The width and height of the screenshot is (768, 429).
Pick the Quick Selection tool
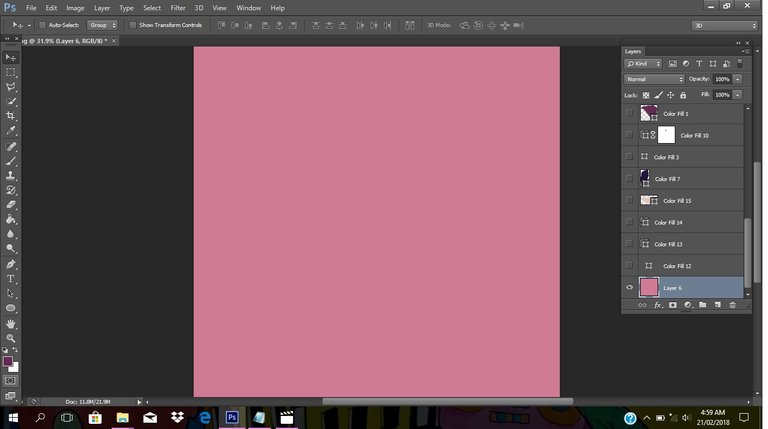click(x=10, y=101)
